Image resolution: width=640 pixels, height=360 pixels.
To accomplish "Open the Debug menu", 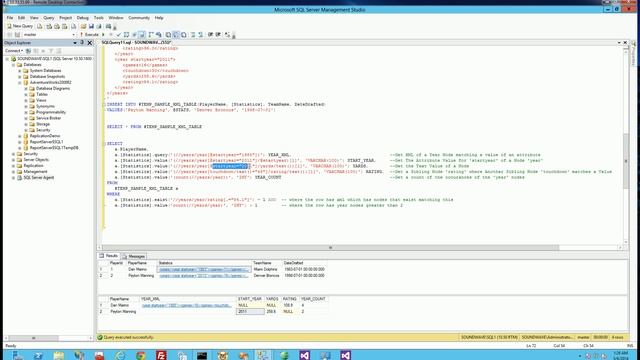I will pyautogui.click(x=82, y=18).
